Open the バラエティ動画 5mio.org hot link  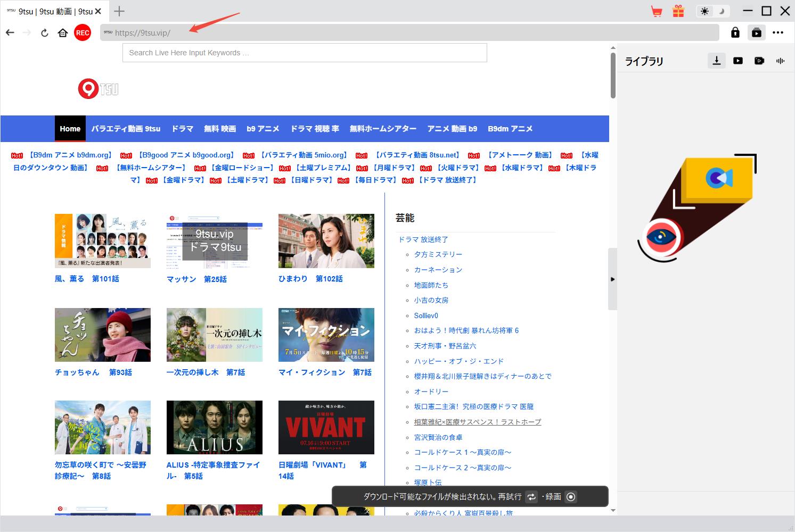(x=304, y=155)
